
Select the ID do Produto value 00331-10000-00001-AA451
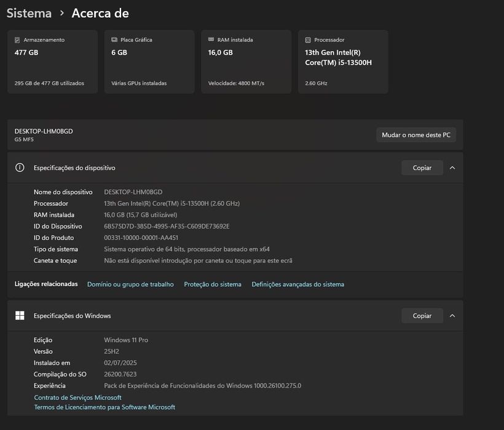[x=141, y=238]
